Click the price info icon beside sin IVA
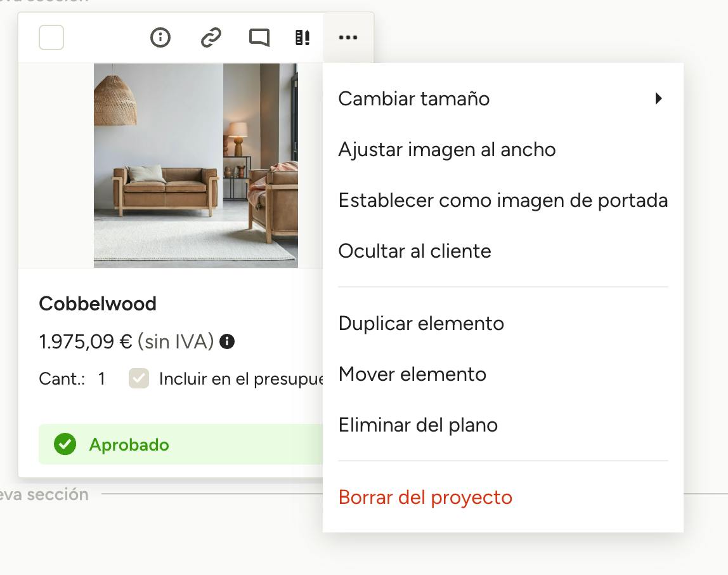728x575 pixels. [x=226, y=341]
